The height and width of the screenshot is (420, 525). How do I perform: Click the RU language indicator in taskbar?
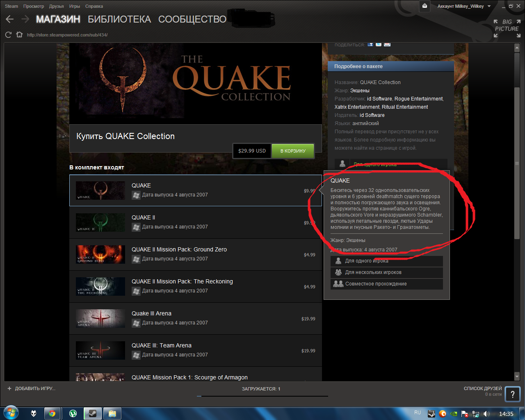coord(418,413)
